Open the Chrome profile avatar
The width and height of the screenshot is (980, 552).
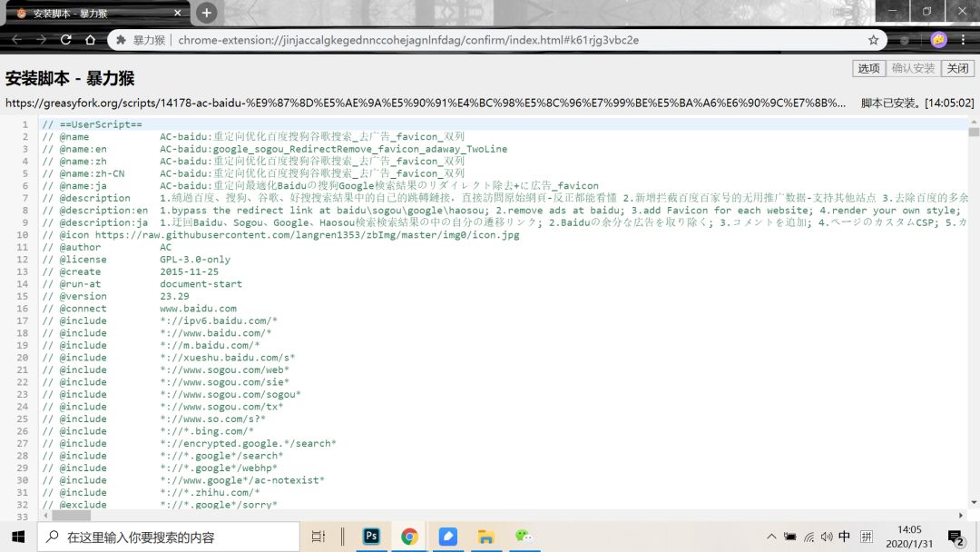(x=938, y=40)
